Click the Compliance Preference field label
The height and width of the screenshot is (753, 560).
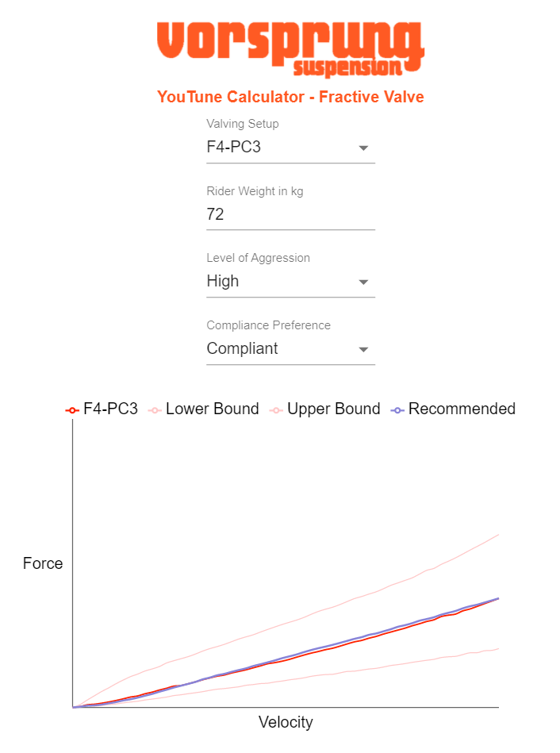point(268,325)
